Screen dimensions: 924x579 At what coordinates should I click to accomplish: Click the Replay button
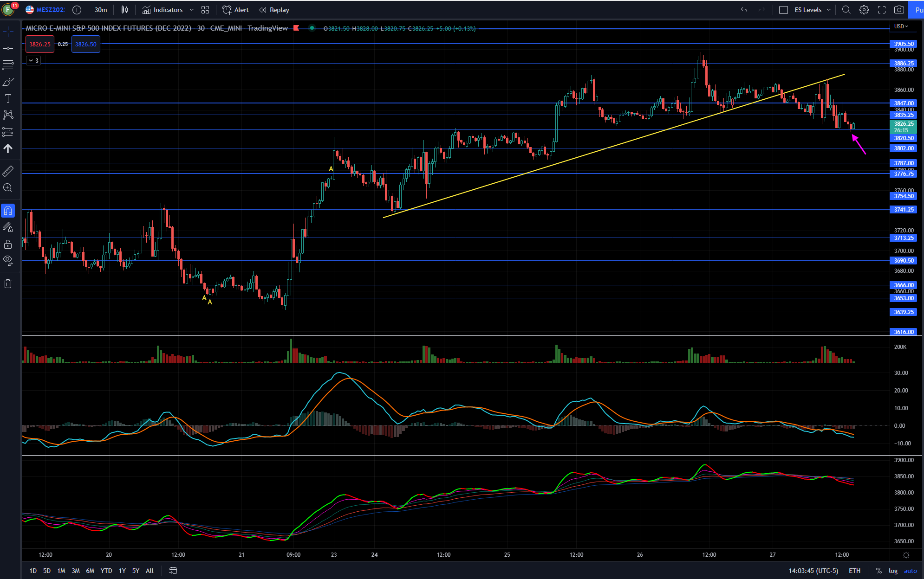[274, 10]
